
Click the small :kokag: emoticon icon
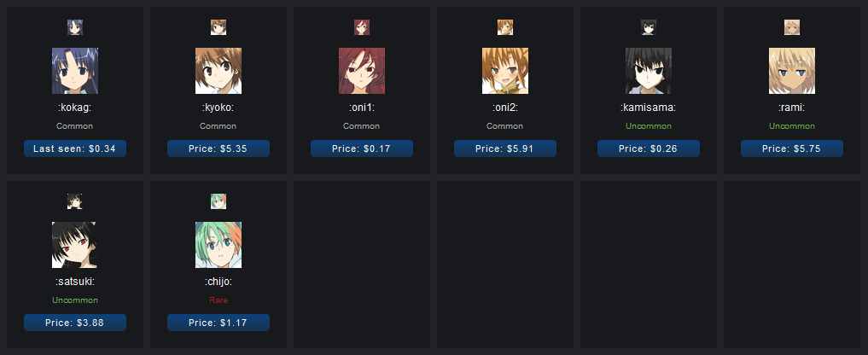pos(75,27)
